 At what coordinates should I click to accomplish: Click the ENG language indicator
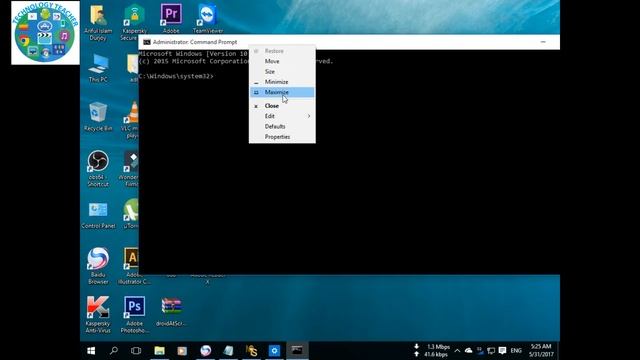tap(516, 351)
